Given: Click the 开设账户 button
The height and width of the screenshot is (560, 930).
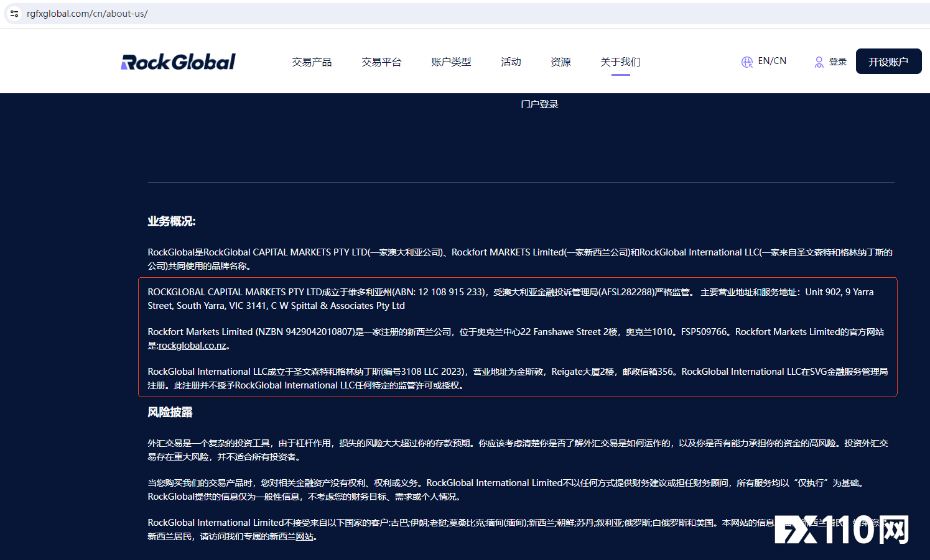Looking at the screenshot, I should [x=888, y=62].
